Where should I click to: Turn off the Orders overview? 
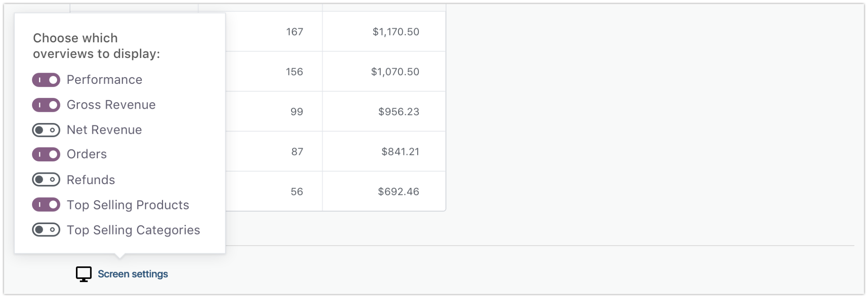point(46,155)
